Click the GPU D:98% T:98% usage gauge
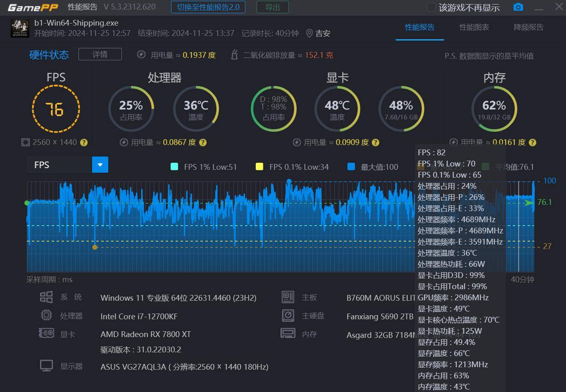The image size is (566, 392). [273, 109]
